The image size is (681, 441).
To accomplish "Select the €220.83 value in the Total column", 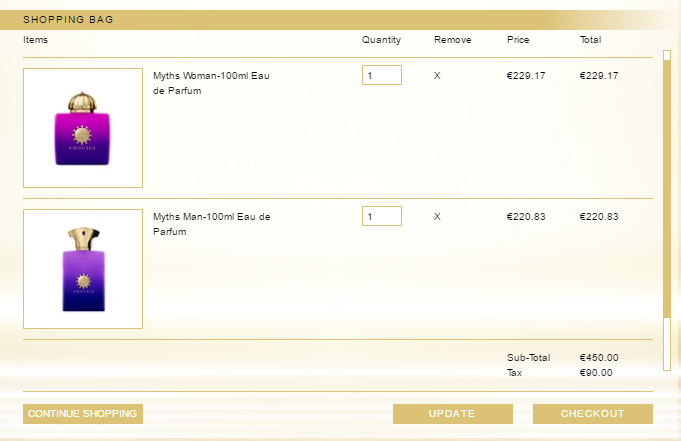I will [x=599, y=216].
